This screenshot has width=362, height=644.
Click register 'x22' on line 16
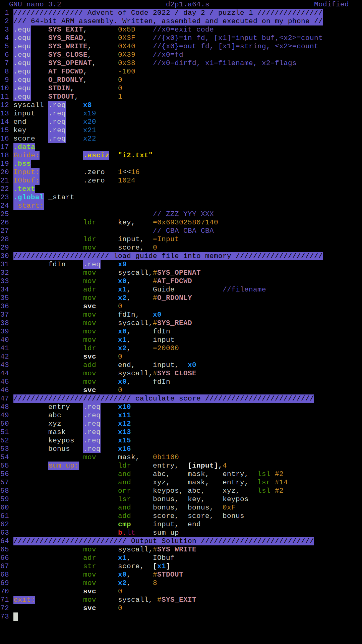coord(89,139)
